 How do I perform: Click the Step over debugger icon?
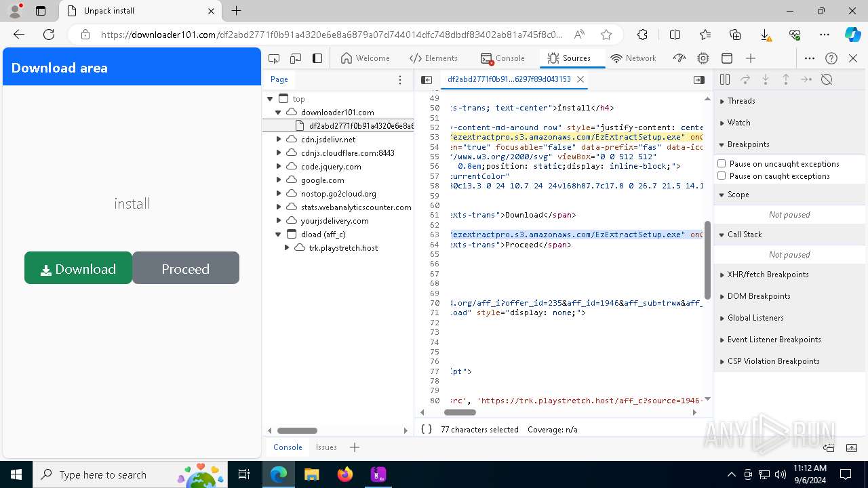(x=745, y=80)
